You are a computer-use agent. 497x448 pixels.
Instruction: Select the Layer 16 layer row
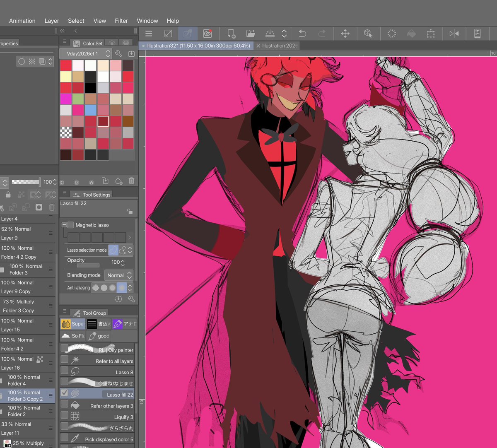coord(27,363)
